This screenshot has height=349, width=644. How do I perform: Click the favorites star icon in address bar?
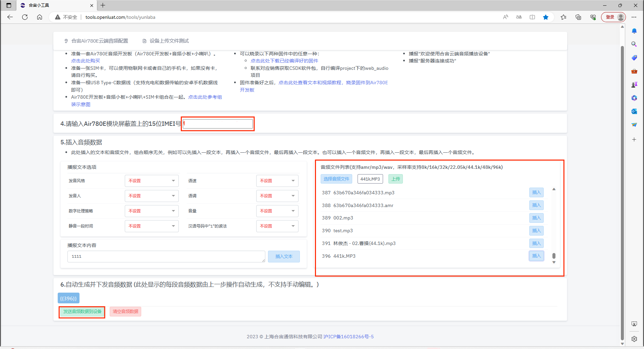click(546, 17)
